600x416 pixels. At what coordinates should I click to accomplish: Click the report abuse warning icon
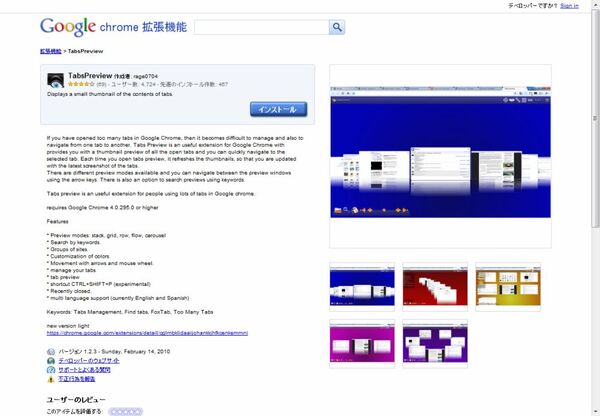click(x=51, y=379)
